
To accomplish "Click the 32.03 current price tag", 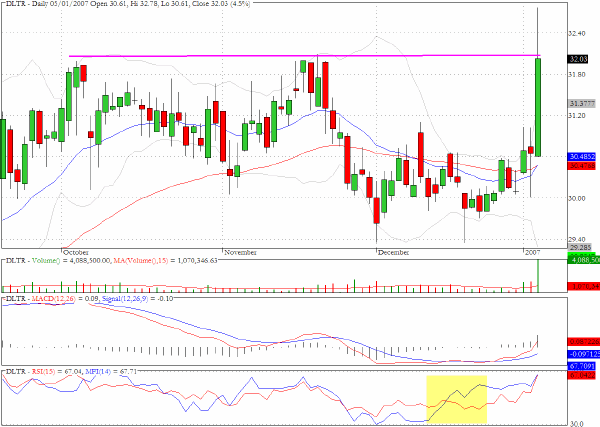I will (578, 59).
